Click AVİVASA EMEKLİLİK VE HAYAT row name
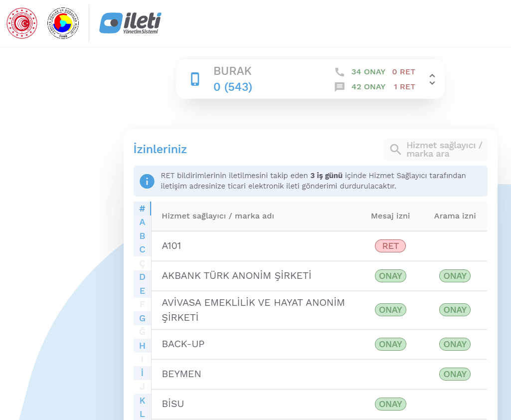 click(x=253, y=310)
